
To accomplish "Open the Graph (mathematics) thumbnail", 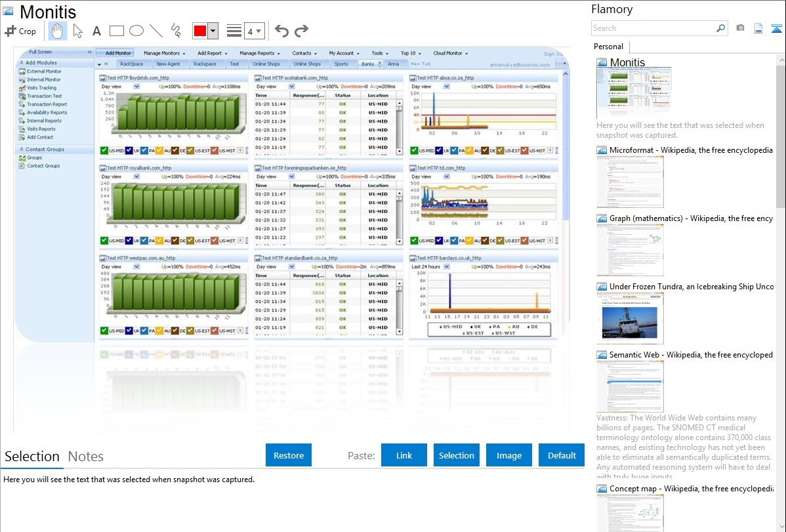I will [630, 250].
